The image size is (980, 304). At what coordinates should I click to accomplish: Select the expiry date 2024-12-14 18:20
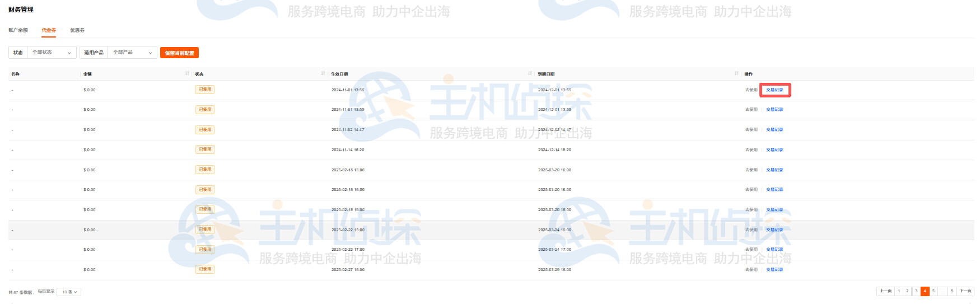coord(554,150)
